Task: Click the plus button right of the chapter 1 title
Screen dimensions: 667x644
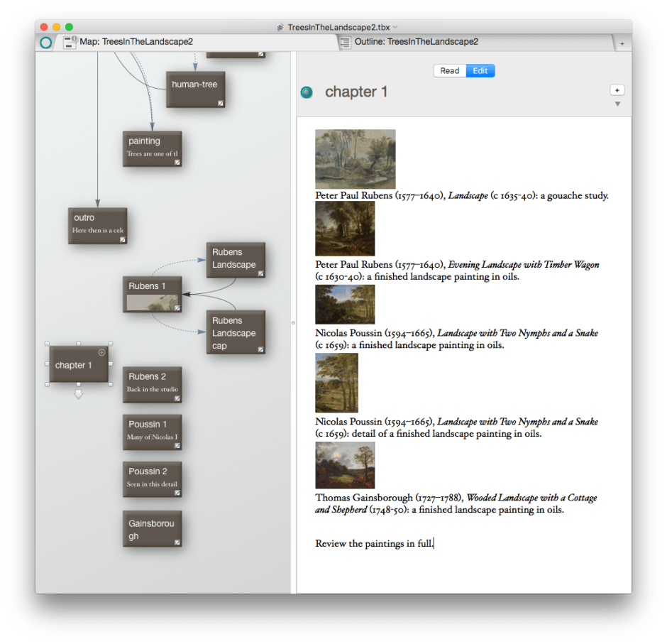Action: [617, 90]
